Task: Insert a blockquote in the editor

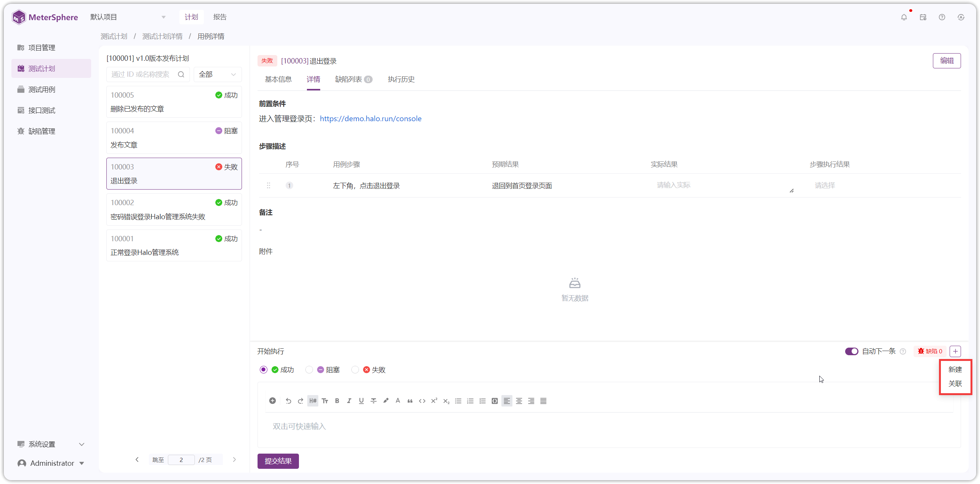Action: pos(410,401)
